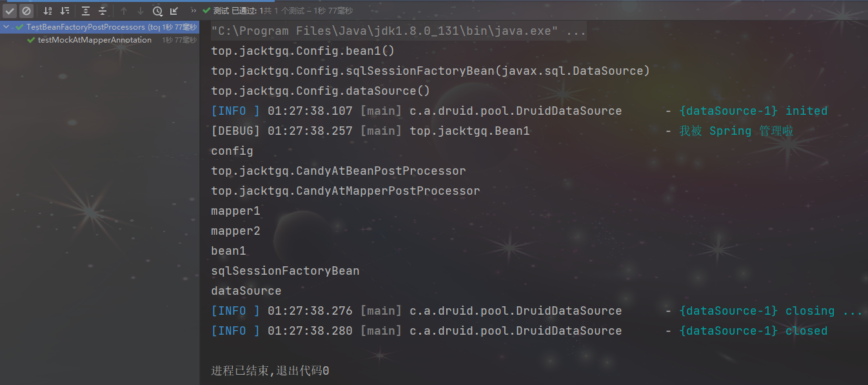This screenshot has height=385, width=868.
Task: Click the dataSource-1 inited log message
Action: (753, 111)
